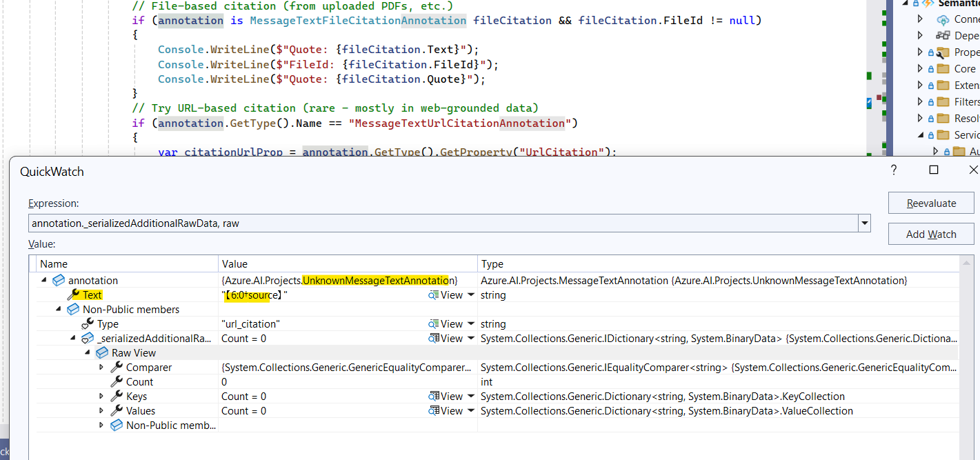Expand the Resolvers folder in Solution Explorer
Viewport: 980px width, 460px height.
pyautogui.click(x=920, y=118)
